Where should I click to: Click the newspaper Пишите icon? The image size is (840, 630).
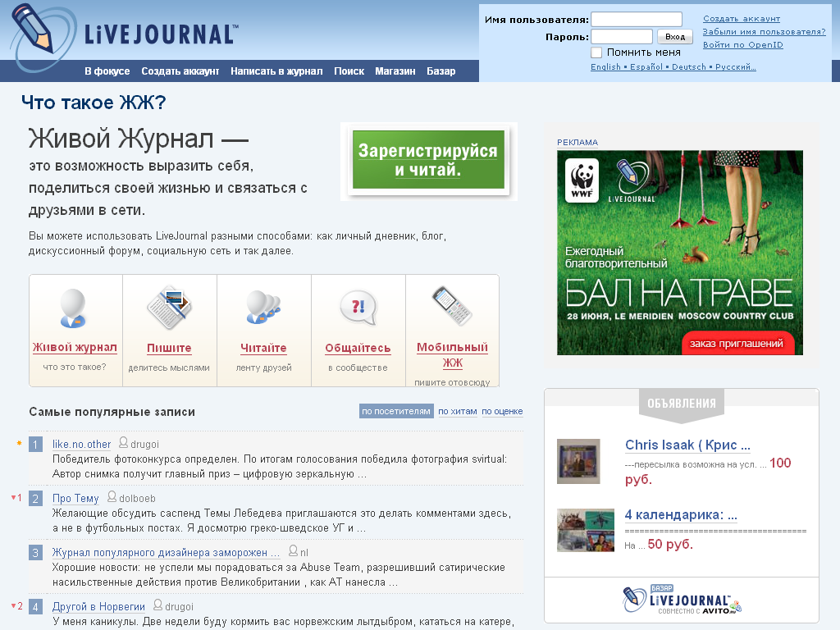(x=169, y=307)
